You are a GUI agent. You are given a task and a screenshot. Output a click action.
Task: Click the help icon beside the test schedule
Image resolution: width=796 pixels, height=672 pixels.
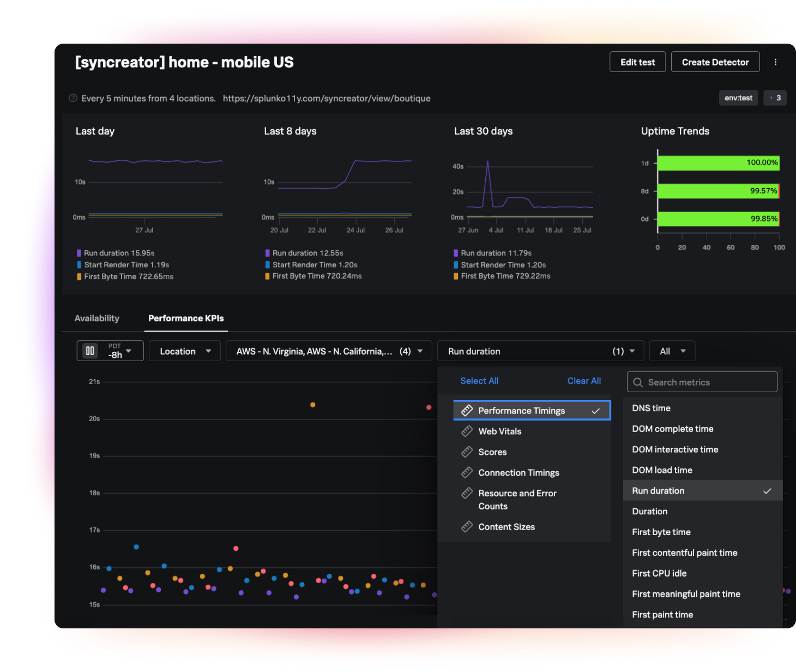[73, 98]
